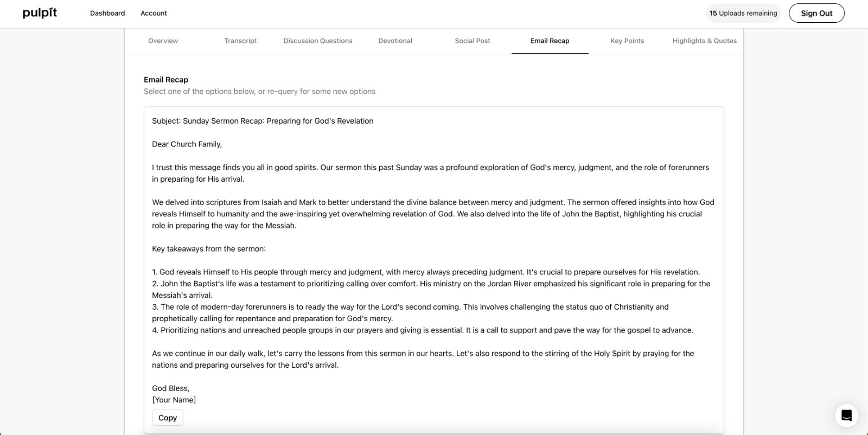
Task: Select the Email Recap section heading
Action: click(166, 80)
